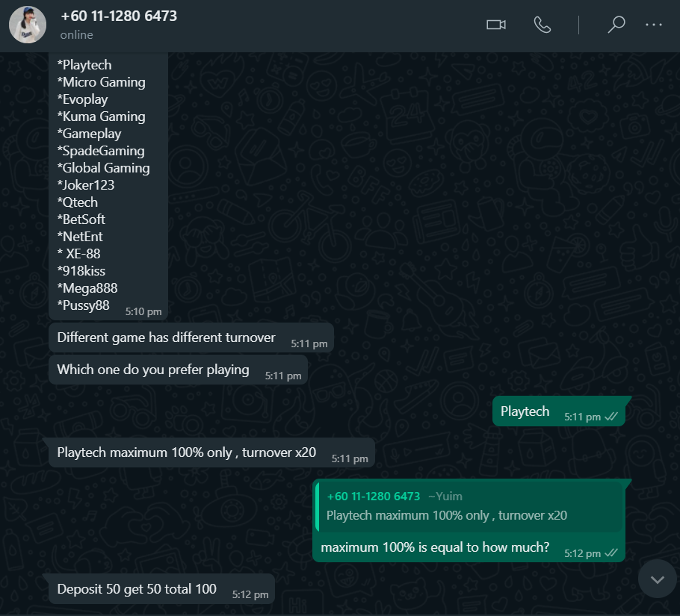Click the "Deposit 50 get 50 total 100" message
The image size is (680, 616).
tap(137, 589)
